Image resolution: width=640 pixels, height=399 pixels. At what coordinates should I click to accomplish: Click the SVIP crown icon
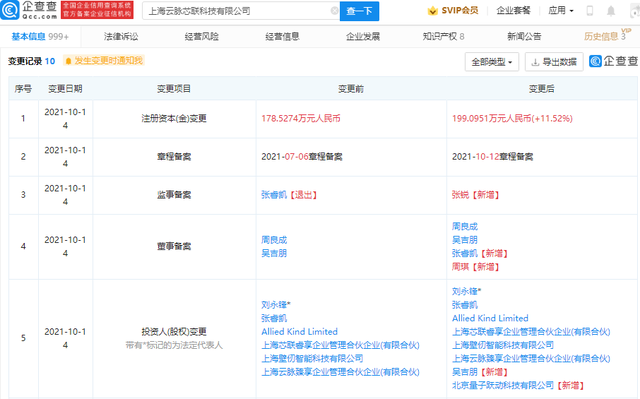pyautogui.click(x=432, y=11)
